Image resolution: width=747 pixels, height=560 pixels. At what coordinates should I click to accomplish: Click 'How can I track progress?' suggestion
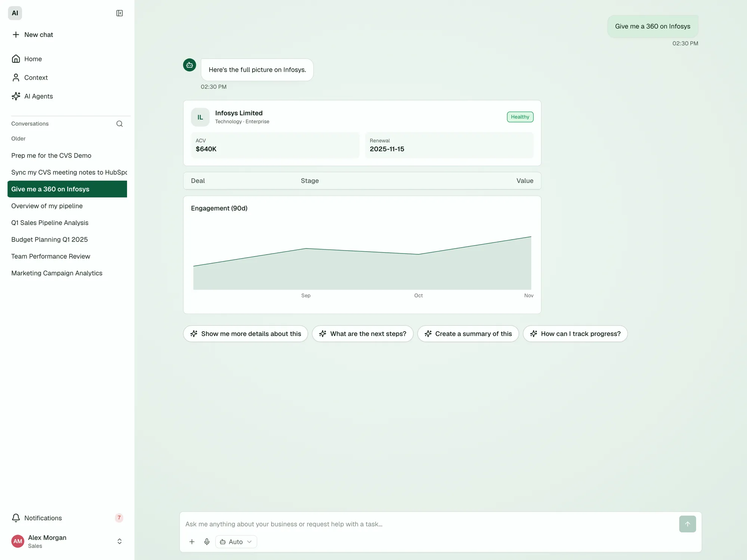[x=575, y=334]
